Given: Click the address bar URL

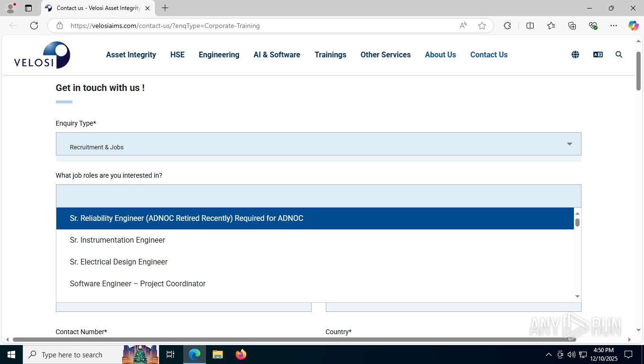Looking at the screenshot, I should tap(165, 26).
